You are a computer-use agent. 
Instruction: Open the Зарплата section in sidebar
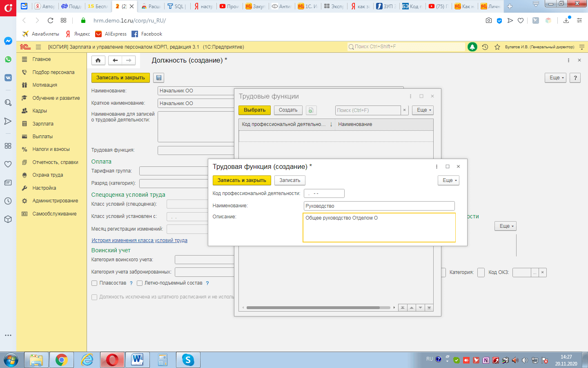click(43, 124)
